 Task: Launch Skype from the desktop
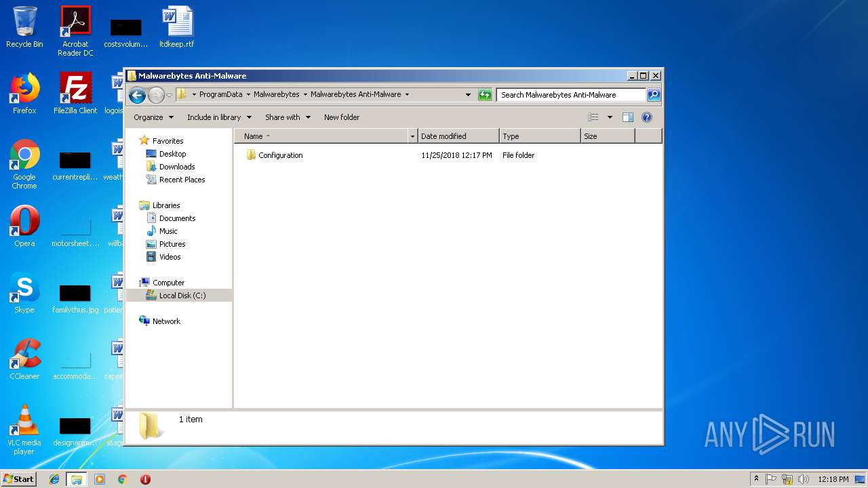click(x=24, y=293)
